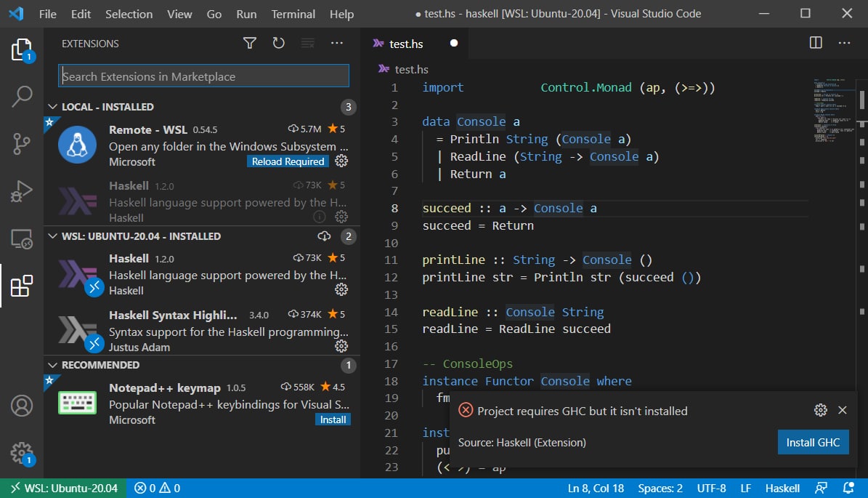Clear extensions search results icon
Viewport: 868px width, 498px height.
click(308, 43)
